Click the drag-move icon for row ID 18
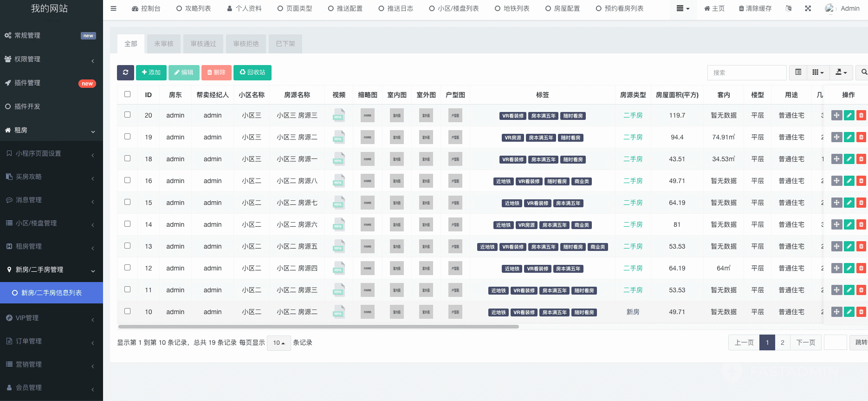The image size is (868, 401). (836, 159)
